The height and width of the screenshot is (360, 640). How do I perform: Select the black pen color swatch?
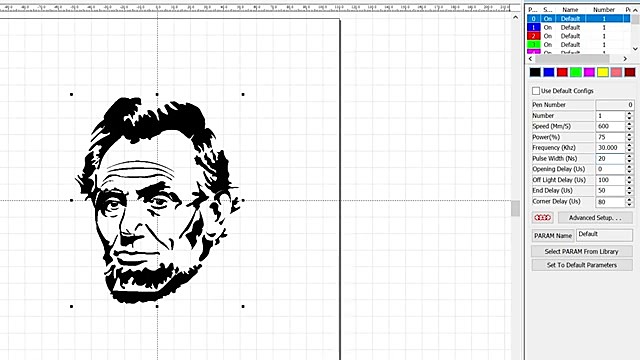tap(535, 72)
